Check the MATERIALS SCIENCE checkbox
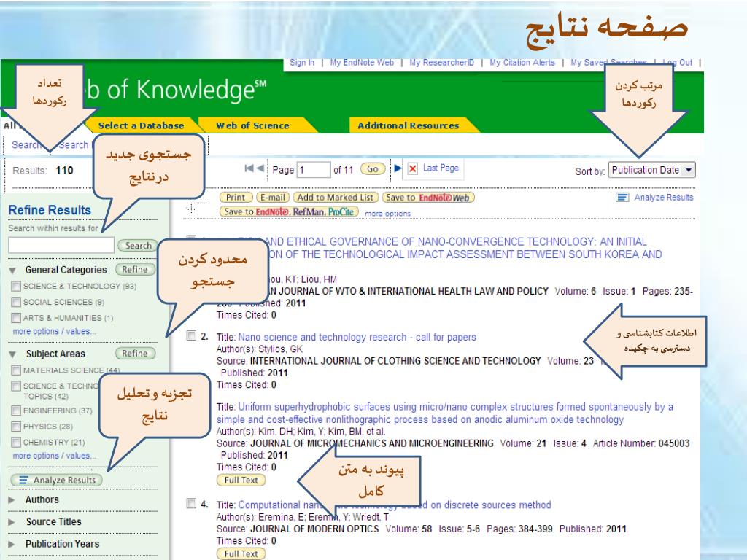 (16, 370)
